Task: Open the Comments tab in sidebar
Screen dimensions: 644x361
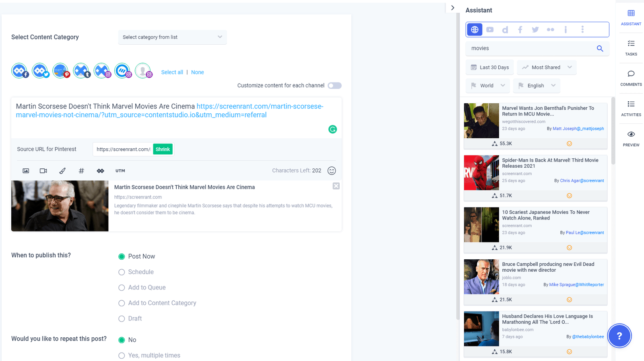Action: tap(631, 78)
